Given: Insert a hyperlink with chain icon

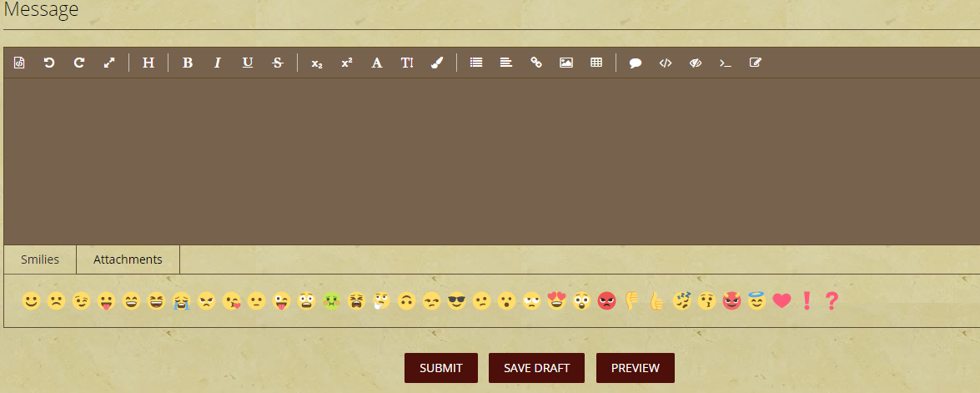Looking at the screenshot, I should 536,63.
